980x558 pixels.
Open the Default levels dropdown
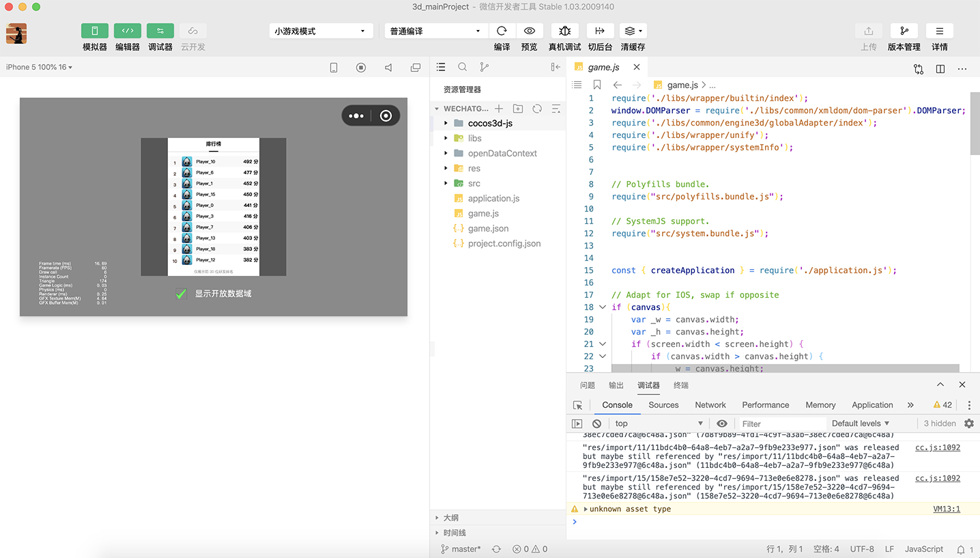click(861, 423)
